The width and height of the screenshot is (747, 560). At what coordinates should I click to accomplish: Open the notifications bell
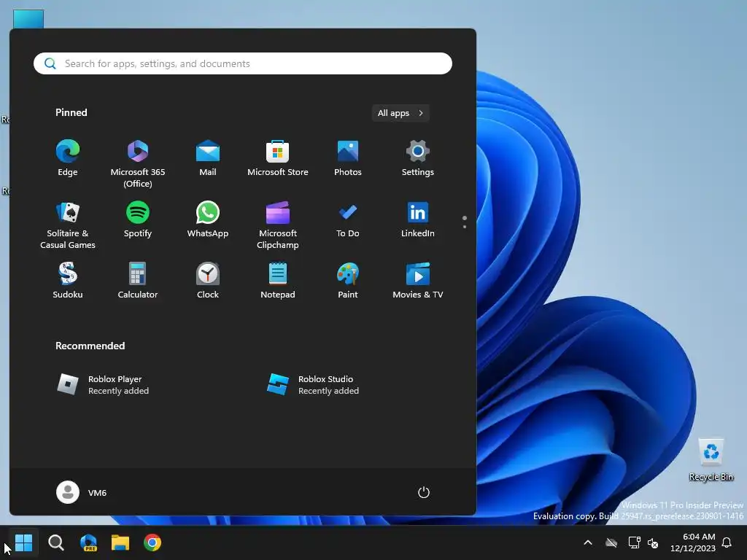727,542
